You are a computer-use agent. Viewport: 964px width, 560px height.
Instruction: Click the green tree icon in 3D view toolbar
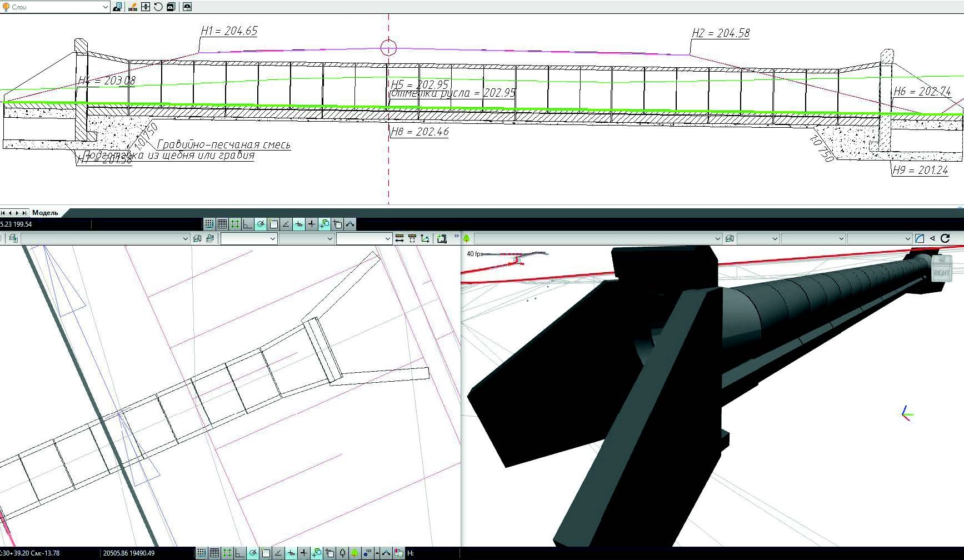(467, 238)
